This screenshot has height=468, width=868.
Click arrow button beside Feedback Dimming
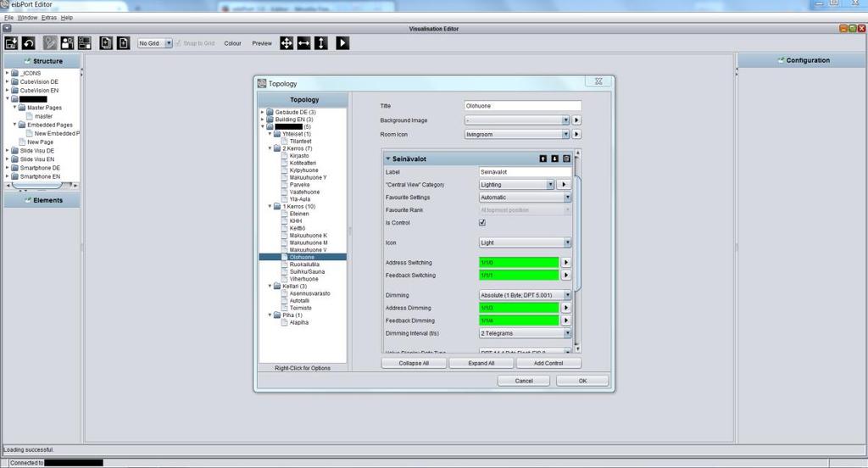click(565, 320)
